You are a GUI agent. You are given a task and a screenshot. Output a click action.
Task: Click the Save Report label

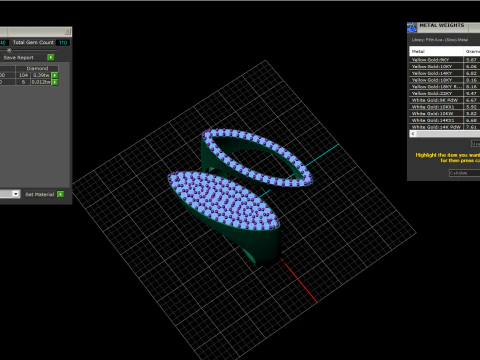pos(18,57)
